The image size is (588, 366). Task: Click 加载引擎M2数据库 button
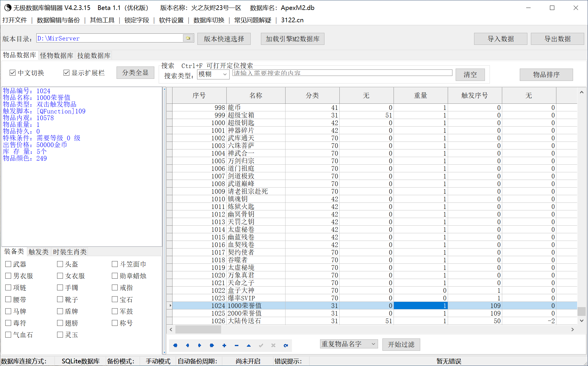tap(293, 39)
